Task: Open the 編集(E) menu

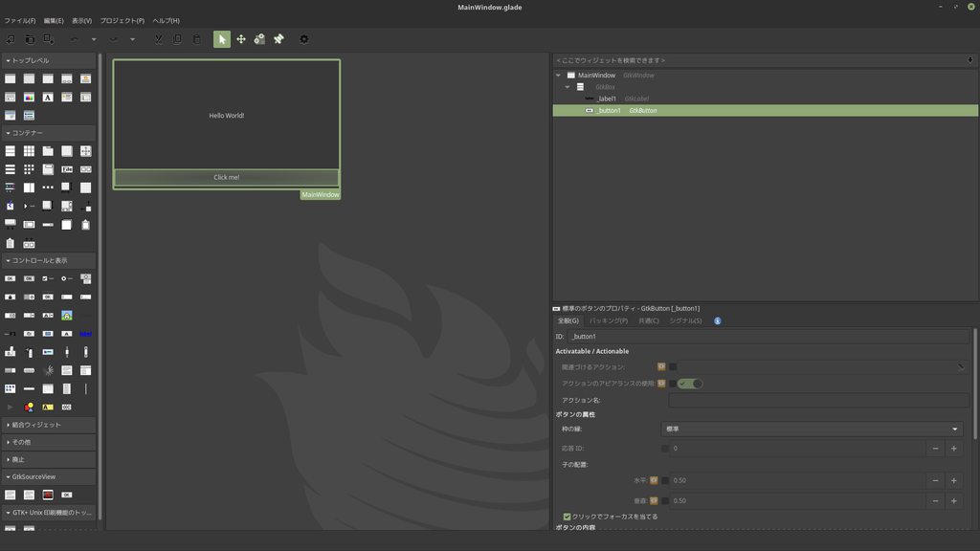Action: (x=54, y=21)
